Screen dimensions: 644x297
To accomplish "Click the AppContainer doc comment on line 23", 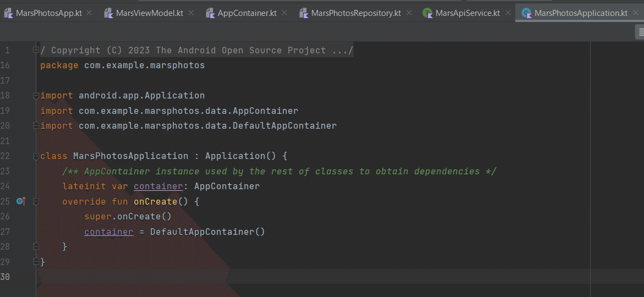I will tap(279, 171).
